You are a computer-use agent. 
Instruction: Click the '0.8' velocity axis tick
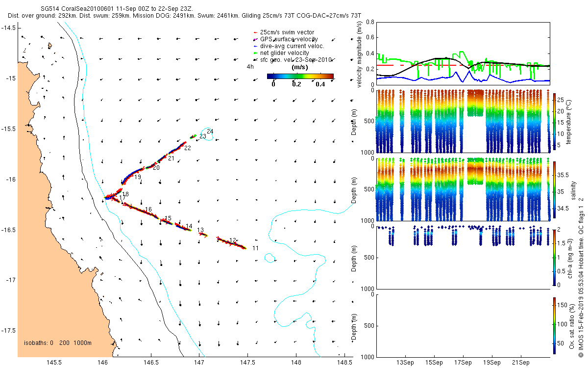coord(370,22)
